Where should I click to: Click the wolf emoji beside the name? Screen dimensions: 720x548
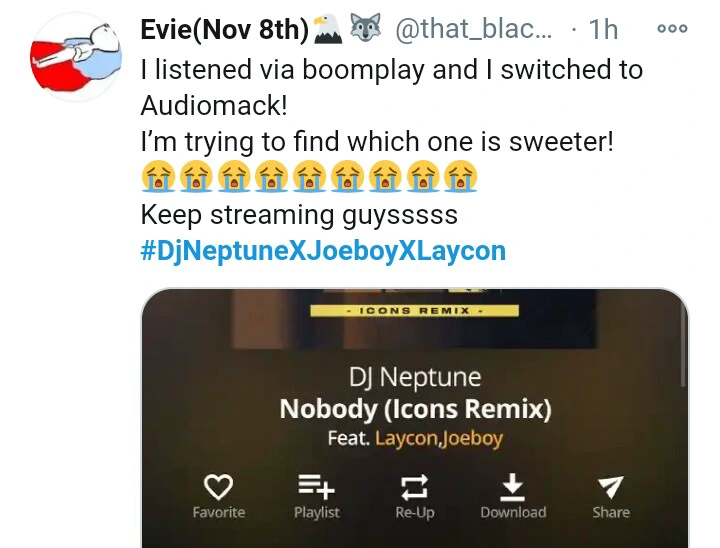click(x=366, y=28)
